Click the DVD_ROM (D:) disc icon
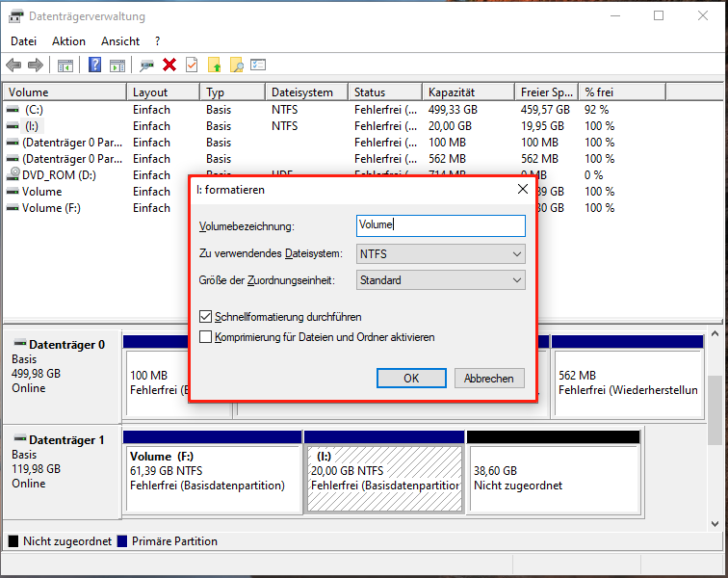728x578 pixels. point(13,174)
